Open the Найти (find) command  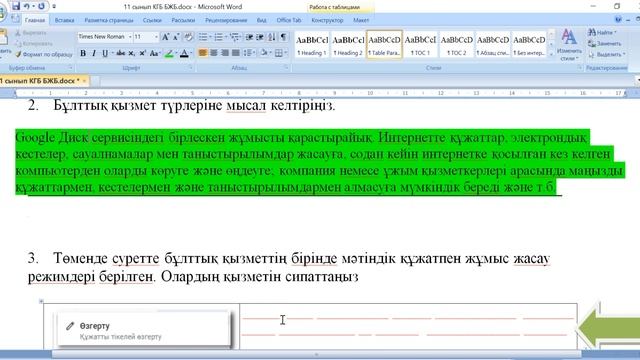pos(602,32)
